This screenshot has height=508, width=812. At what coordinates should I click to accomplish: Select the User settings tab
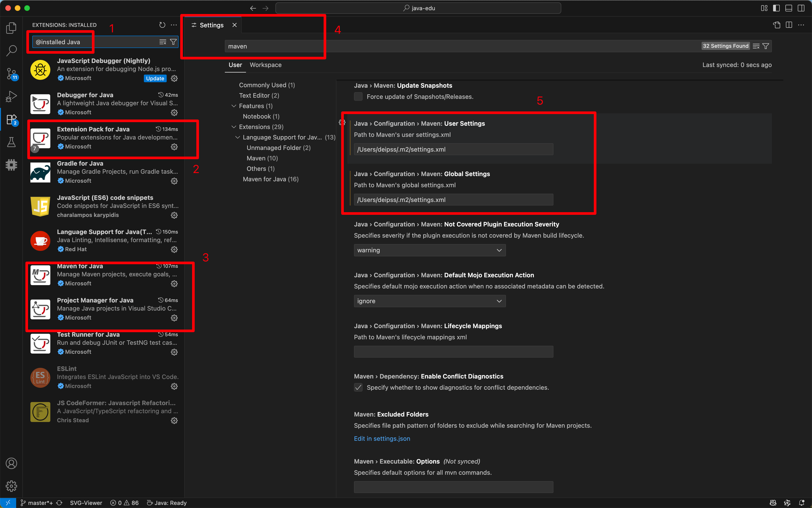pos(235,65)
